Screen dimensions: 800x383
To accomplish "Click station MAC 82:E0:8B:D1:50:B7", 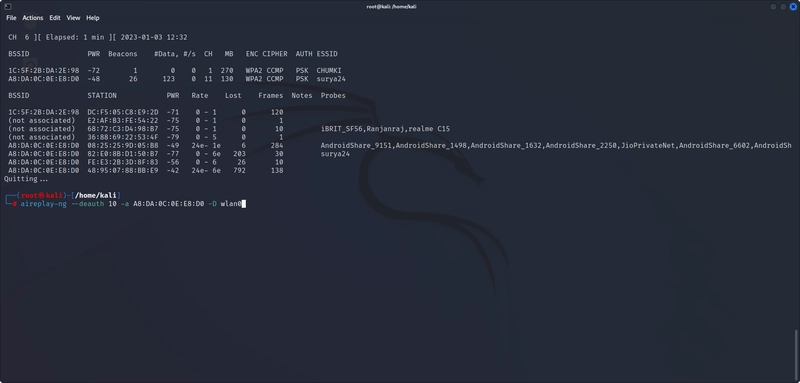I will [123, 154].
